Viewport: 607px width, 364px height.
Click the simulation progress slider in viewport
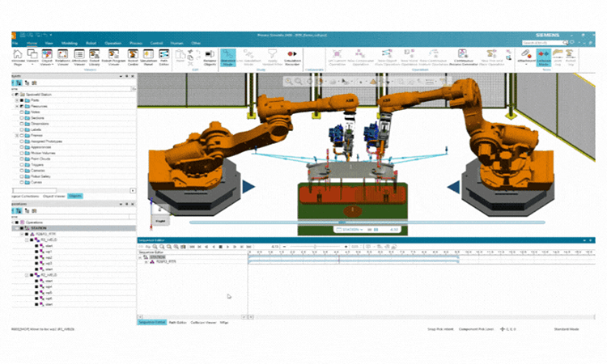(x=367, y=222)
